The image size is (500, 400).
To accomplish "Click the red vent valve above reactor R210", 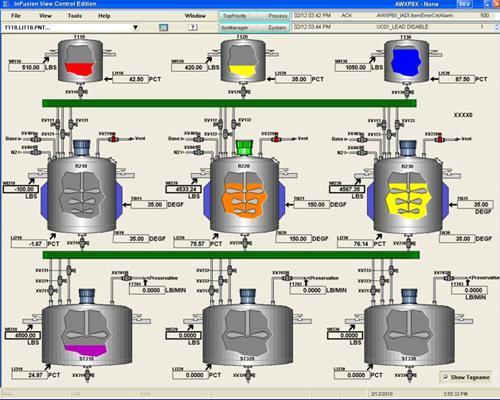I will 113,139.
